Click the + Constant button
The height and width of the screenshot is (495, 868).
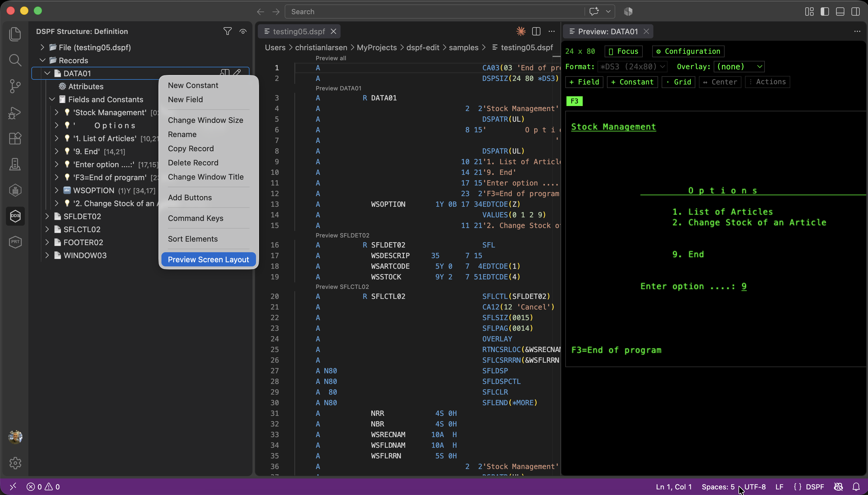point(632,82)
